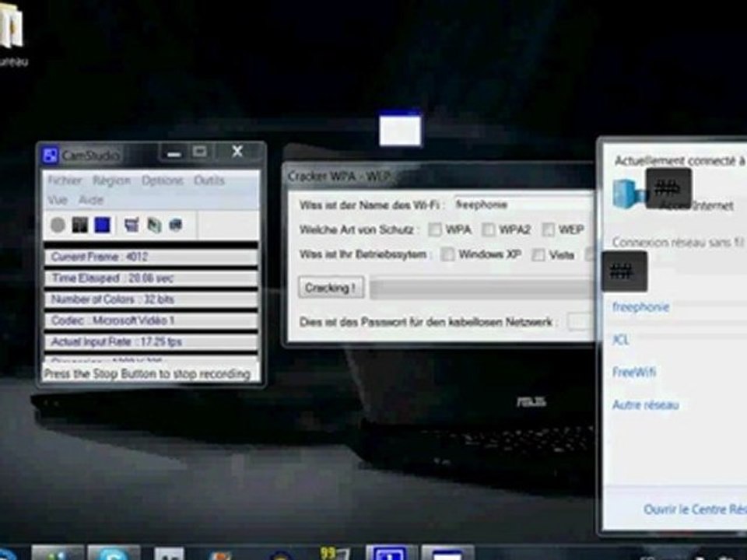Click the screen annotations icon in CamStudio toolbar
The image size is (747, 560).
pos(132,225)
